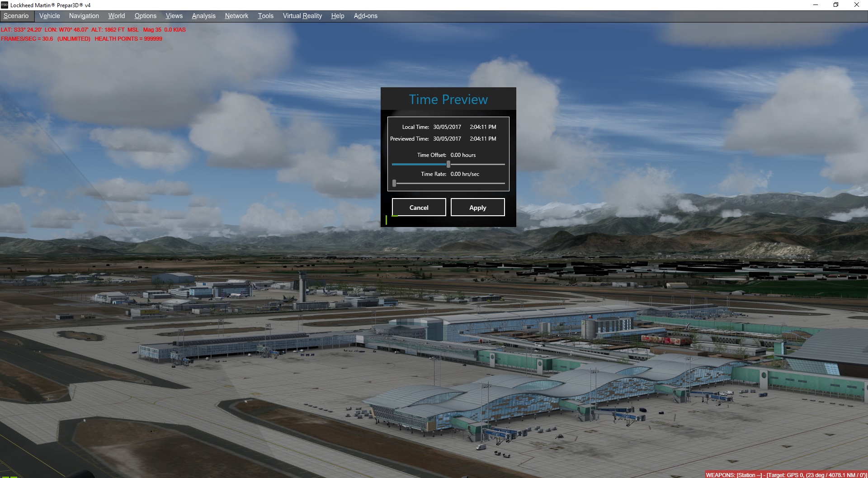Image resolution: width=868 pixels, height=478 pixels.
Task: Click the Previewed Time value 2:04:11 PM
Action: pyautogui.click(x=483, y=139)
